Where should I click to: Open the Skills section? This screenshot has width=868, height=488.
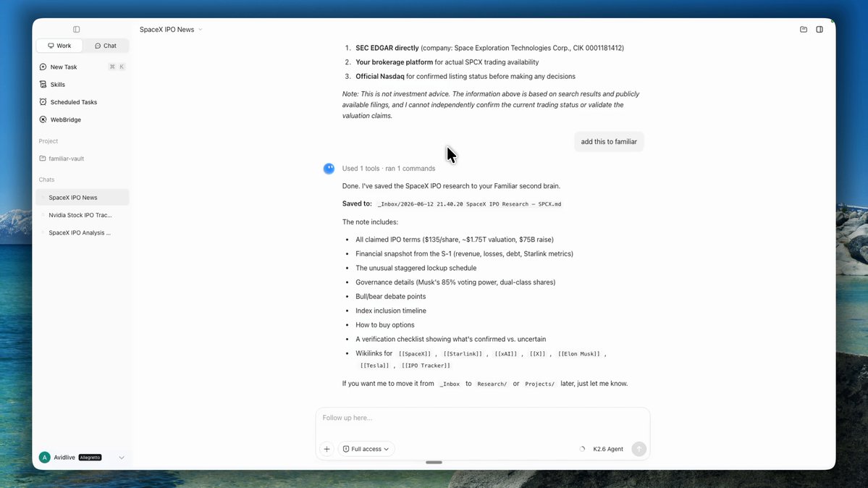(82, 85)
